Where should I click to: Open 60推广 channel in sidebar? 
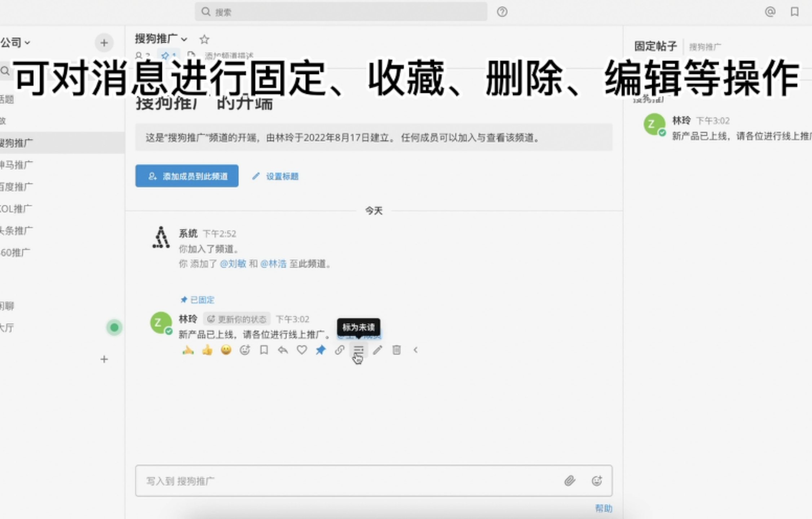click(62, 253)
